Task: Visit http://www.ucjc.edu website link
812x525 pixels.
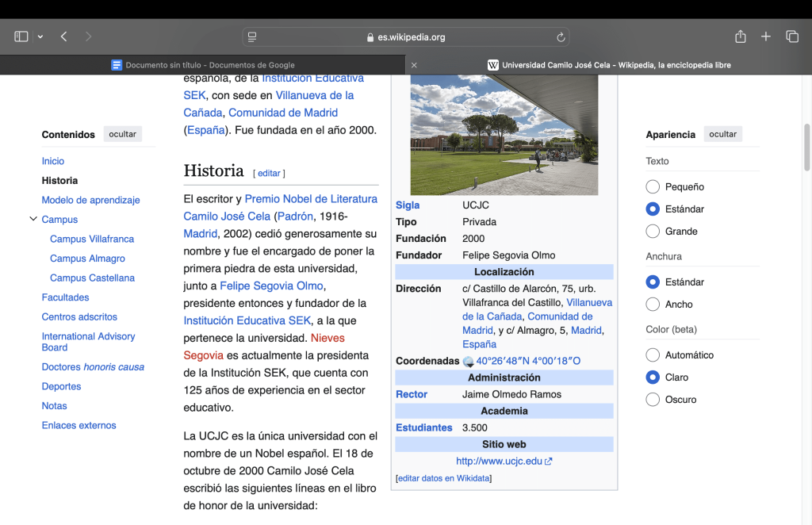Action: pos(499,461)
